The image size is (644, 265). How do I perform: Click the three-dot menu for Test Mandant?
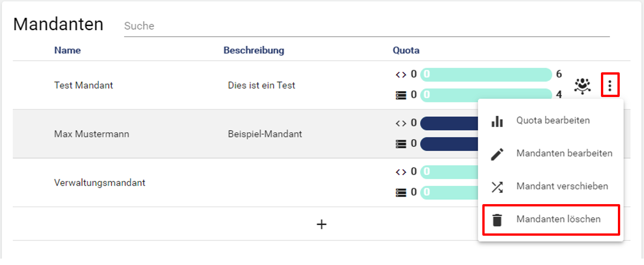610,85
